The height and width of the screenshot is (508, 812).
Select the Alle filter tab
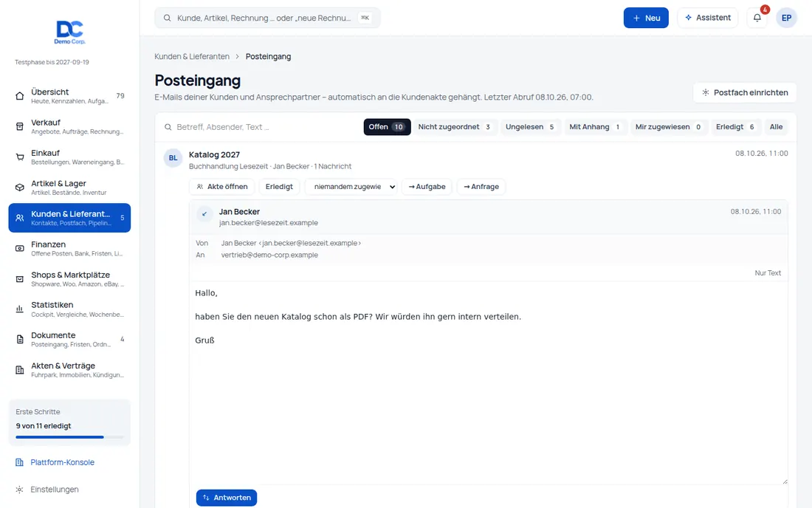coord(776,127)
